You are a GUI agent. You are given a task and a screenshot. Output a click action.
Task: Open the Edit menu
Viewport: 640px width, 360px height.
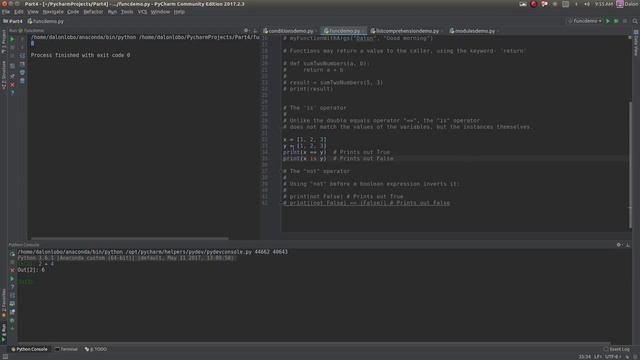[19, 12]
